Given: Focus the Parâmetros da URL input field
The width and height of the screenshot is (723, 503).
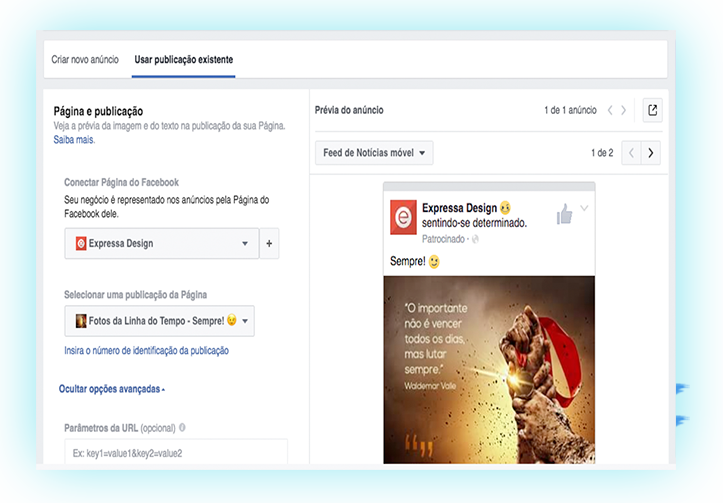Looking at the screenshot, I should pos(176,452).
